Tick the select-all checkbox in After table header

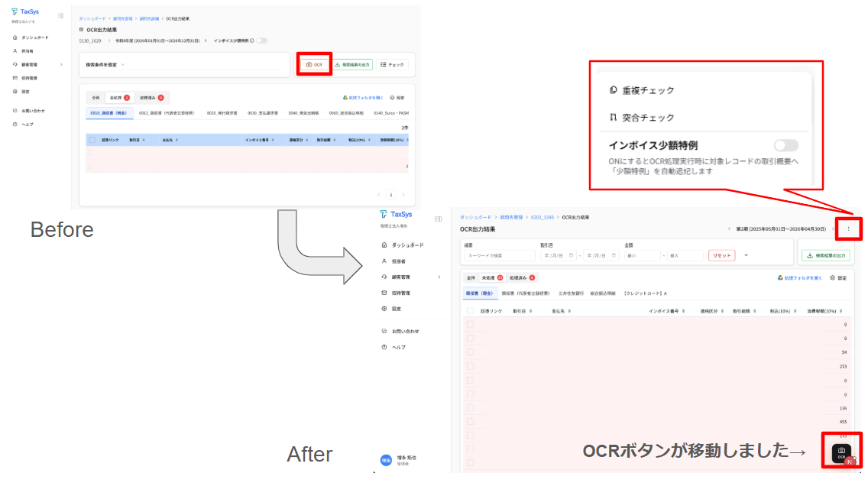(x=470, y=311)
